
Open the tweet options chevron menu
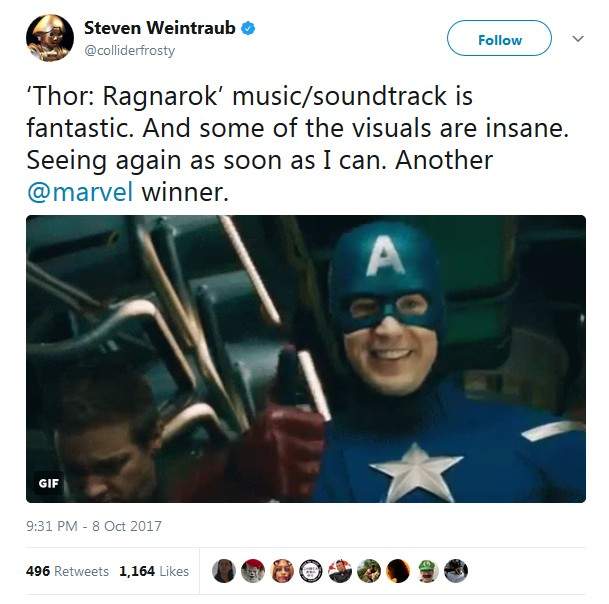coord(577,39)
